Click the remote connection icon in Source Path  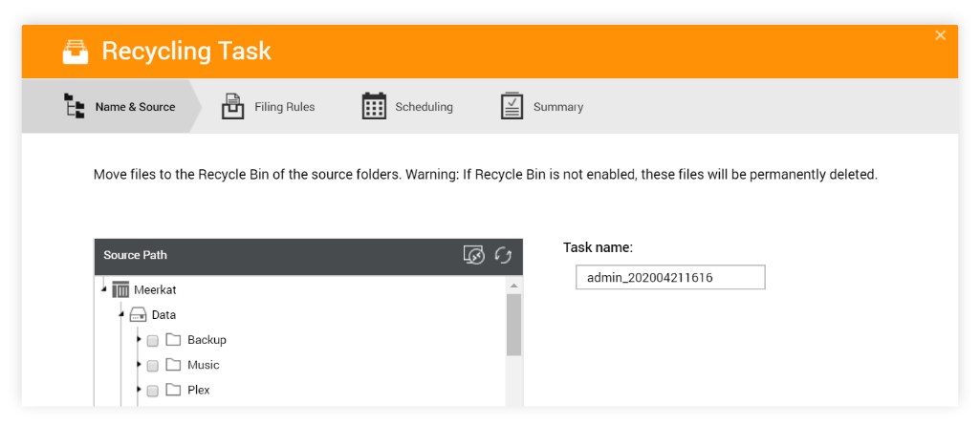(474, 255)
